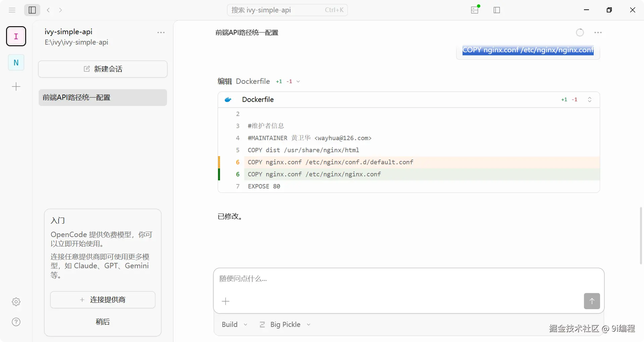Open the session more options menu
The width and height of the screenshot is (644, 342).
[x=598, y=33]
